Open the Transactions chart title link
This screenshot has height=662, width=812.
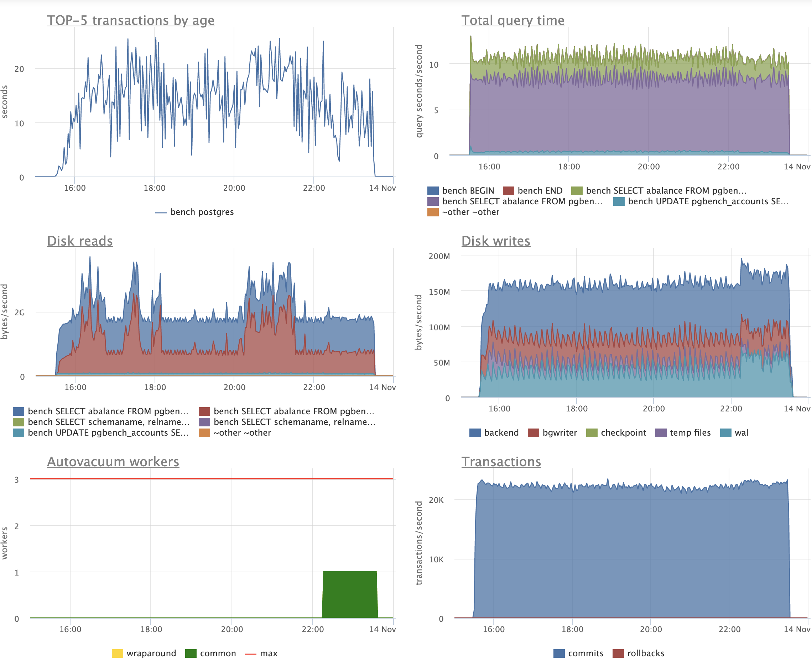(501, 461)
